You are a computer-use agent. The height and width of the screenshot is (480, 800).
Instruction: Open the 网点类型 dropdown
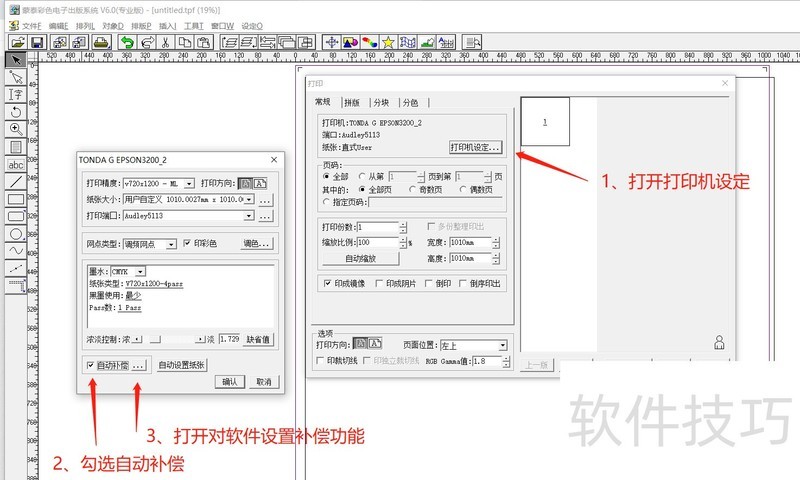pyautogui.click(x=171, y=244)
